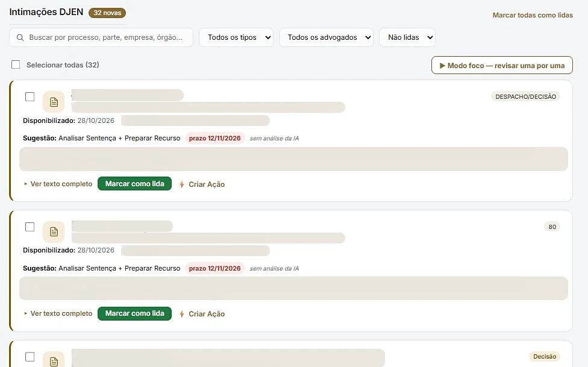Check the Selecionar todas (32) checkbox

tap(16, 64)
